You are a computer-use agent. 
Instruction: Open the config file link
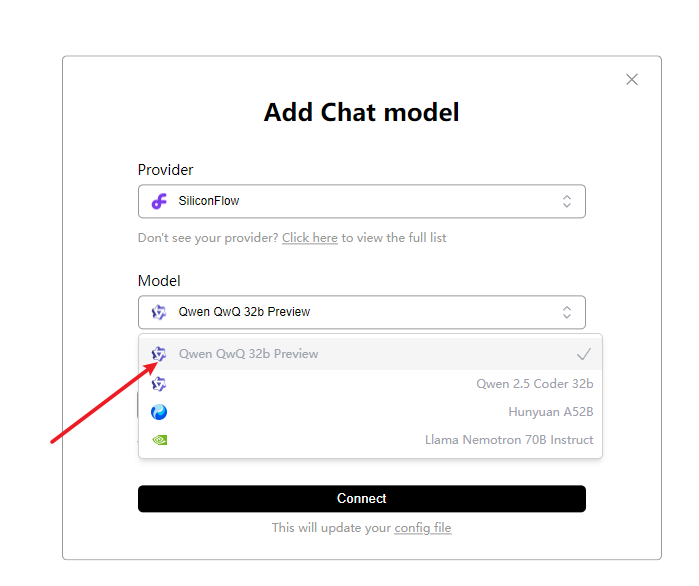423,528
